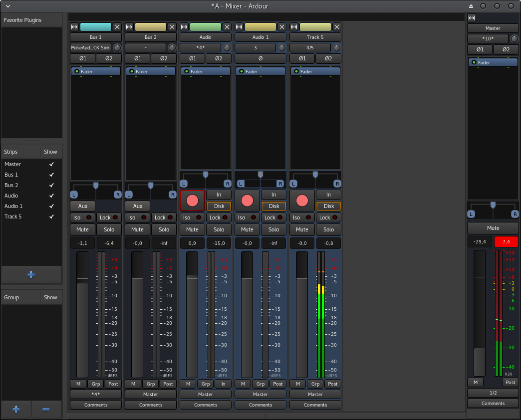Open the Master output selector on Bus 2
Screen dimensions: 521x420
[151, 394]
